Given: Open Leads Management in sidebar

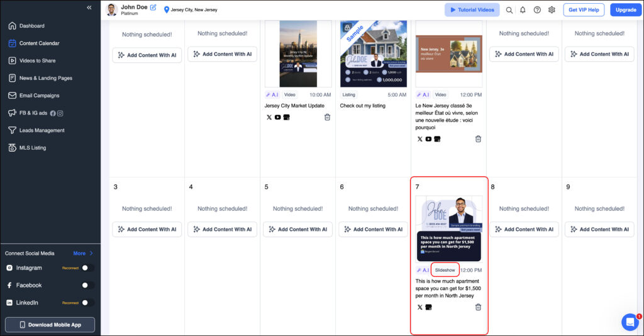Looking at the screenshot, I should [x=42, y=130].
